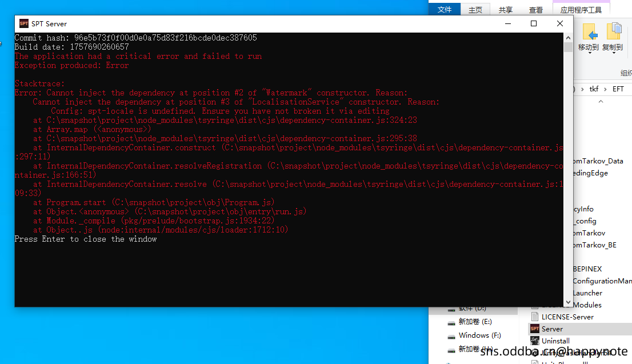Screen dimensions: 632x364
Task: Click the Copy to (复制到) folder icon
Action: 613,32
